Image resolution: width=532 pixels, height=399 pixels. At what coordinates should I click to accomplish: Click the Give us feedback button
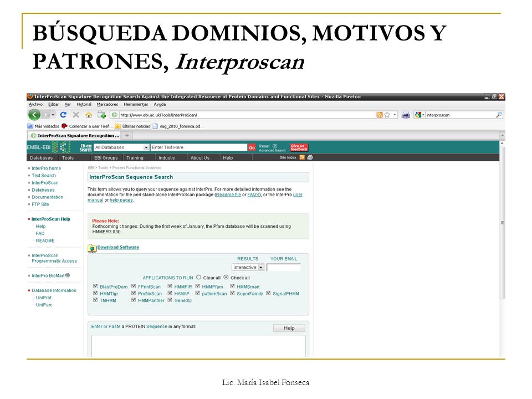tap(299, 147)
